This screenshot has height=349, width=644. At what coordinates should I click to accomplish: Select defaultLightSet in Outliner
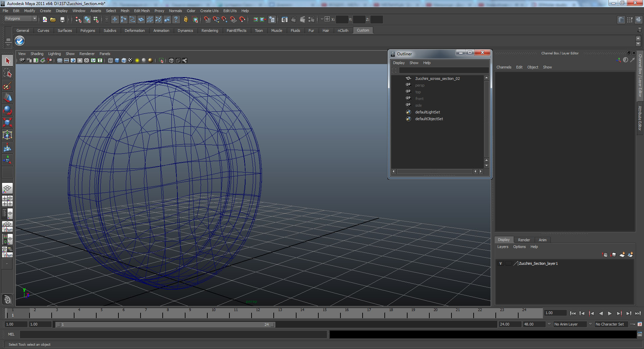[427, 112]
